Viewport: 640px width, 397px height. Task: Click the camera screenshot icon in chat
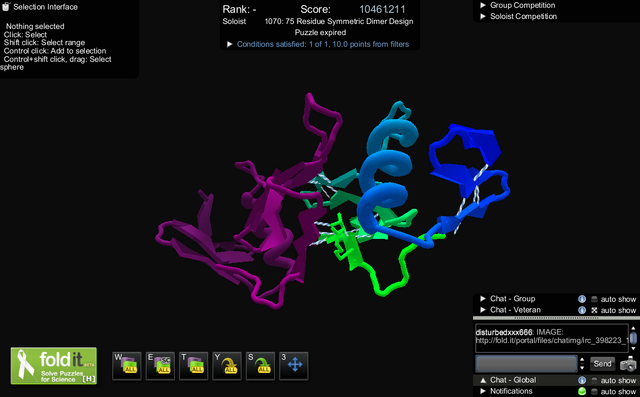(628, 364)
